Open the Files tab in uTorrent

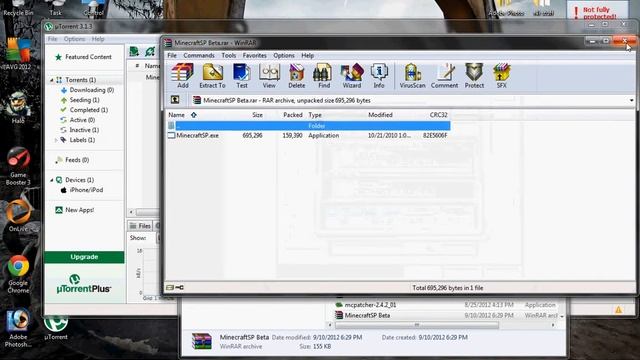140,226
